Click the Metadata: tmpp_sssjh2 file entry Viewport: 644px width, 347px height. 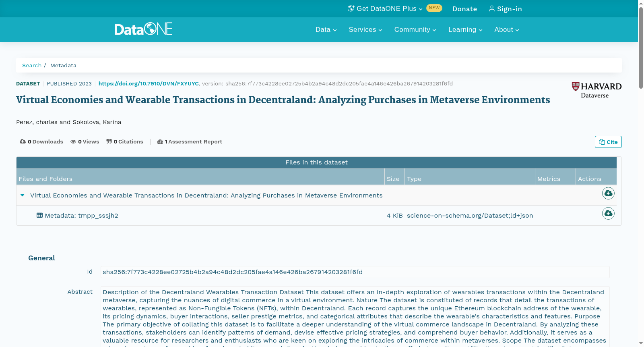click(77, 216)
